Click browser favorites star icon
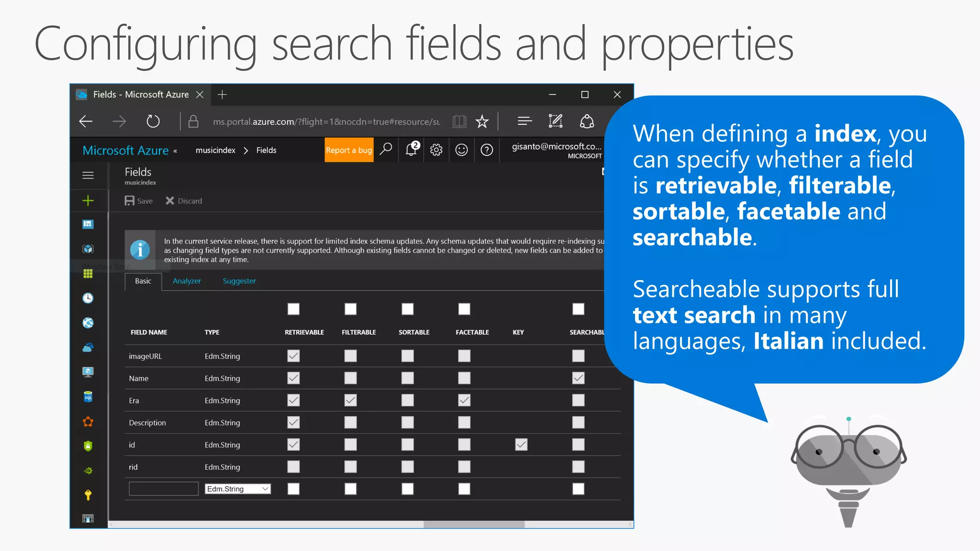 [x=482, y=121]
